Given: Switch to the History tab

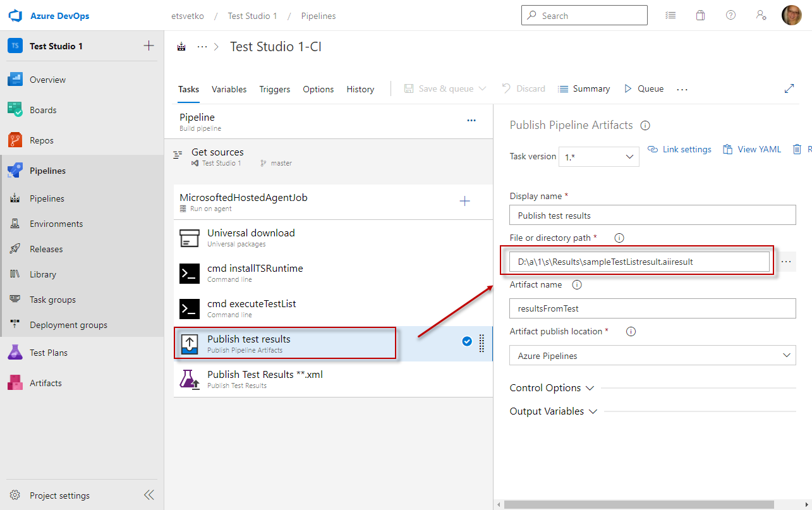Looking at the screenshot, I should 360,89.
